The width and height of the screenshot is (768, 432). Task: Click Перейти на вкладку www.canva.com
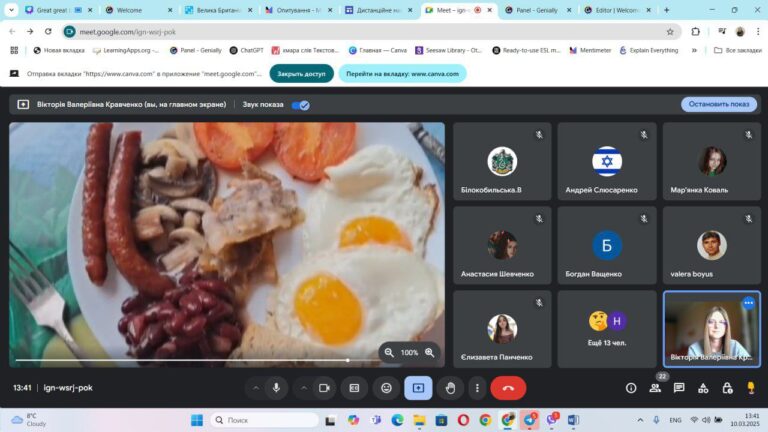click(402, 73)
